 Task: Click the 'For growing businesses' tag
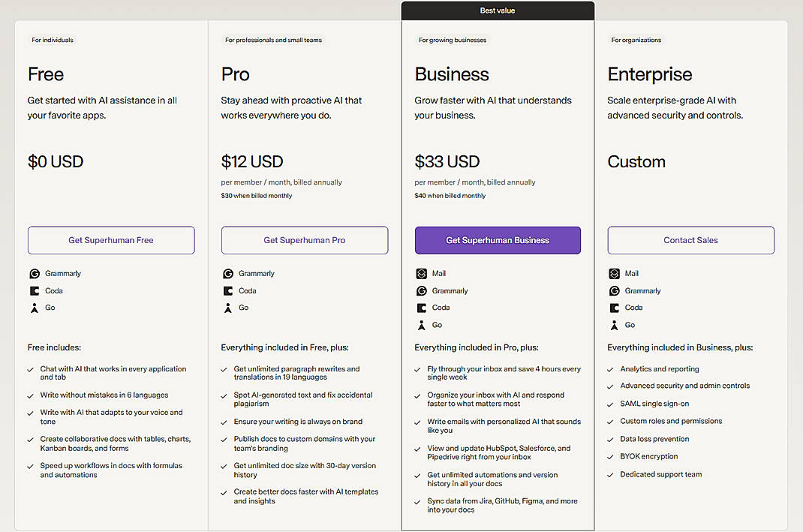453,40
